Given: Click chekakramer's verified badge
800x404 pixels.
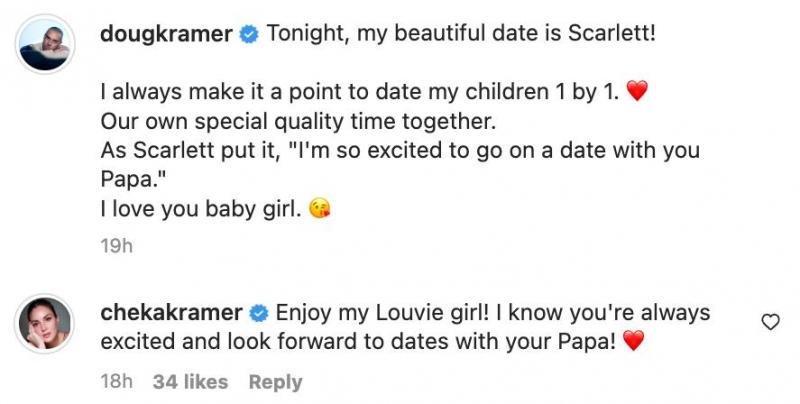Looking at the screenshot, I should click(x=258, y=314).
